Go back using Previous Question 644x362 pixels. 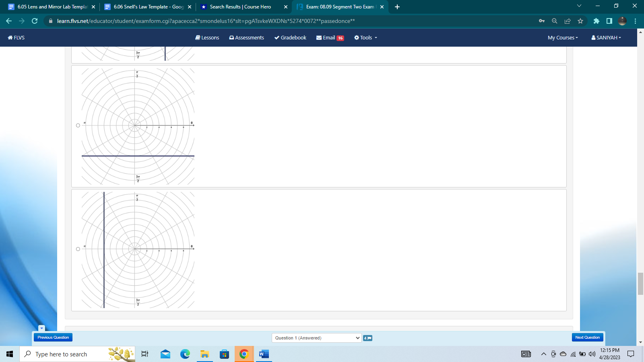(x=53, y=337)
